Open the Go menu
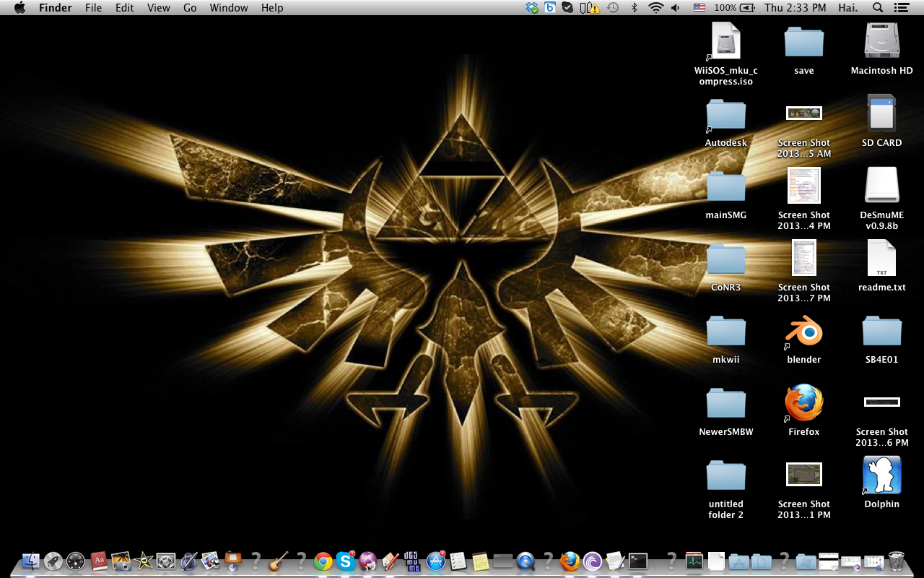Viewport: 924px width, 578px height. click(190, 8)
